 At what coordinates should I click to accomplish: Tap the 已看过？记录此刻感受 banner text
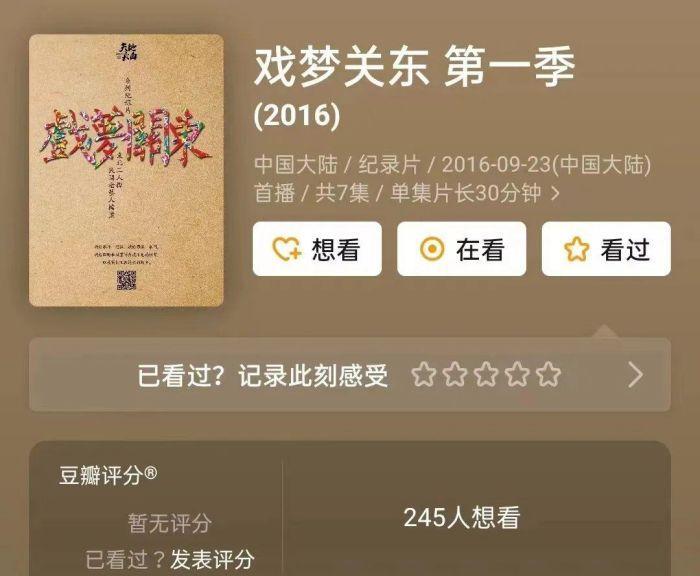[262, 375]
